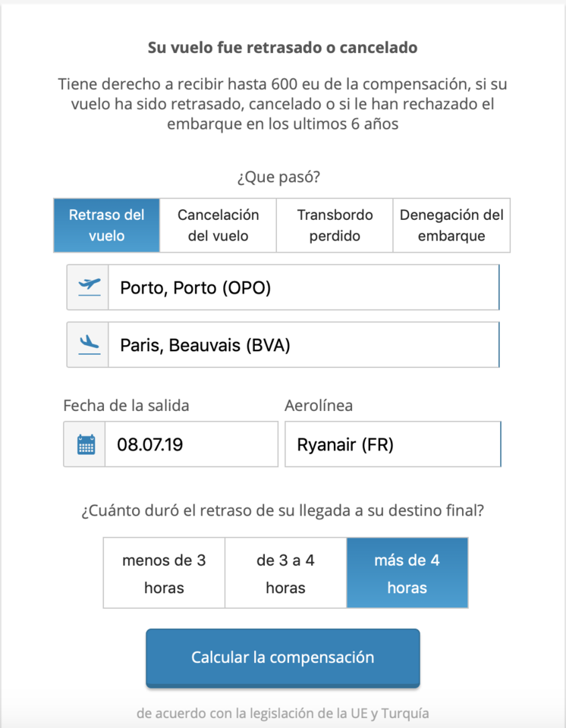Select 'de 3 a 4 horas' delay option
The width and height of the screenshot is (566, 728).
(285, 573)
